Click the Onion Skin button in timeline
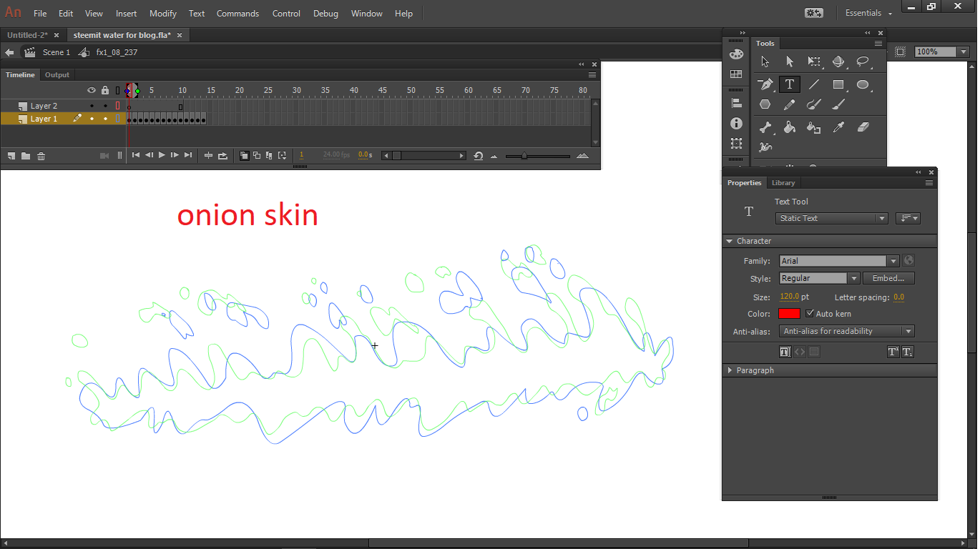 tap(245, 155)
